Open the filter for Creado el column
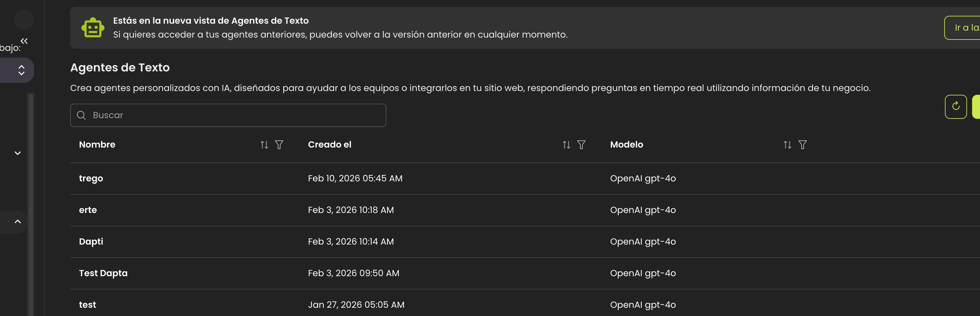 (x=581, y=144)
